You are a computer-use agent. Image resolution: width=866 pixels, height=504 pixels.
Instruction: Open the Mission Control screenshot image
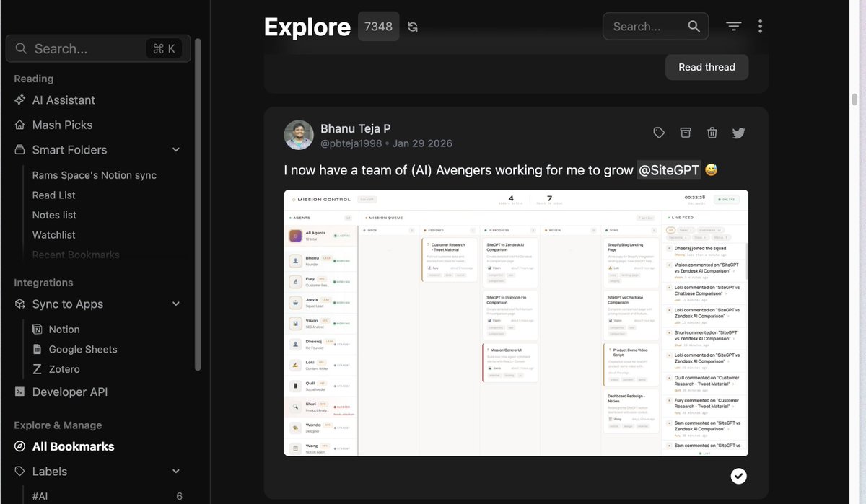click(516, 323)
